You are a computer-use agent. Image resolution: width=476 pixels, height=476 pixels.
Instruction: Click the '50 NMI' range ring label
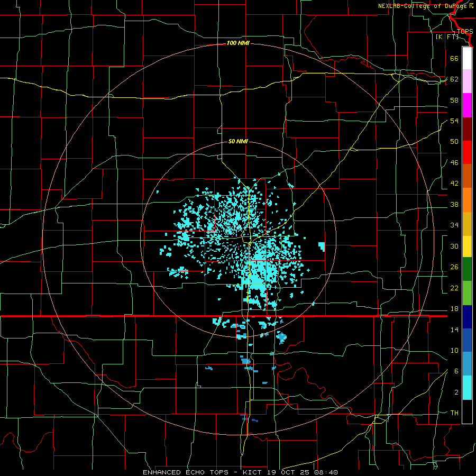(238, 141)
